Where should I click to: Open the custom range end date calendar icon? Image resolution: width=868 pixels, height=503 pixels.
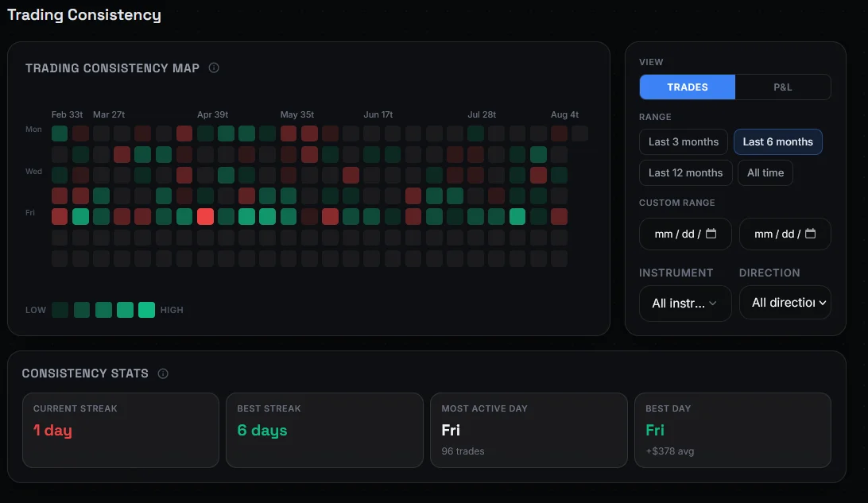(810, 234)
